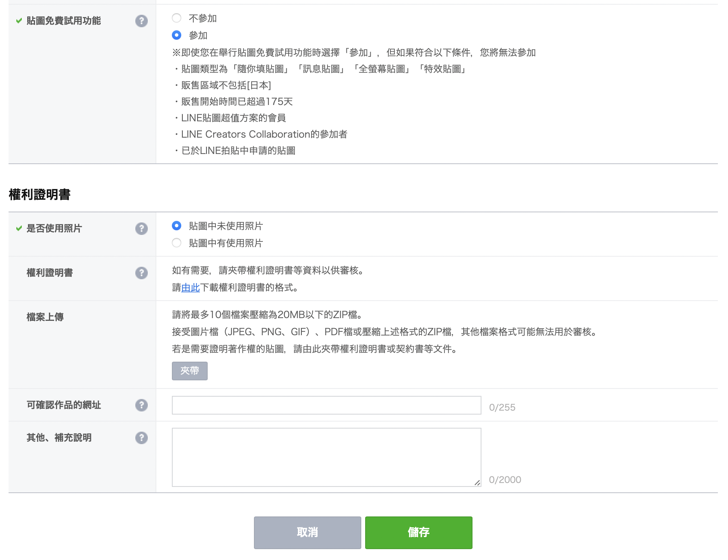The height and width of the screenshot is (560, 728).
Task: Choose 貼圖中未使用照片 radio option
Action: click(x=177, y=226)
